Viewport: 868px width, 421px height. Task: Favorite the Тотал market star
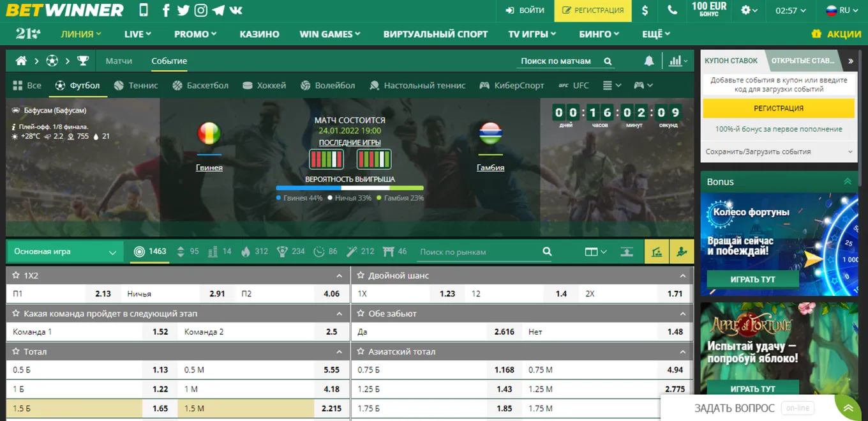(x=16, y=351)
